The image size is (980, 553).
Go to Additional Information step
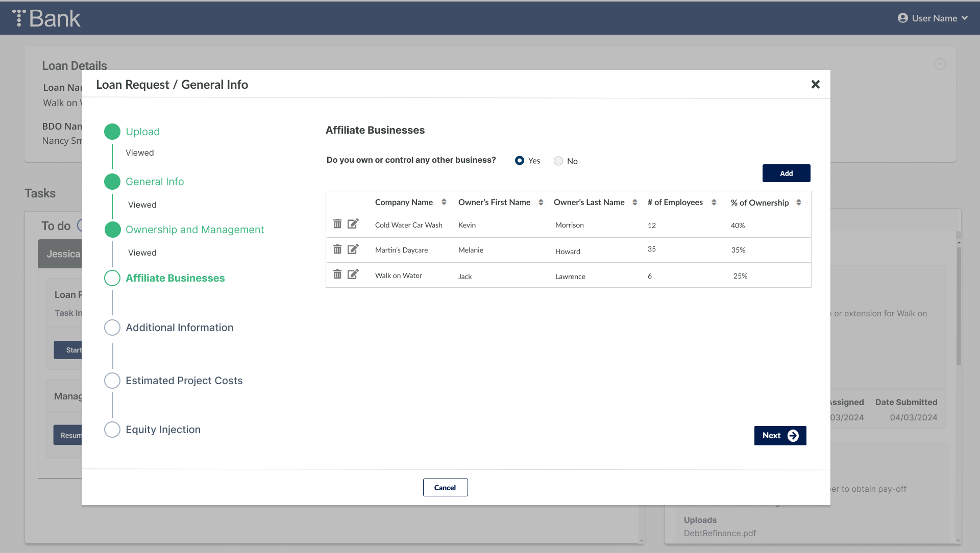[179, 328]
